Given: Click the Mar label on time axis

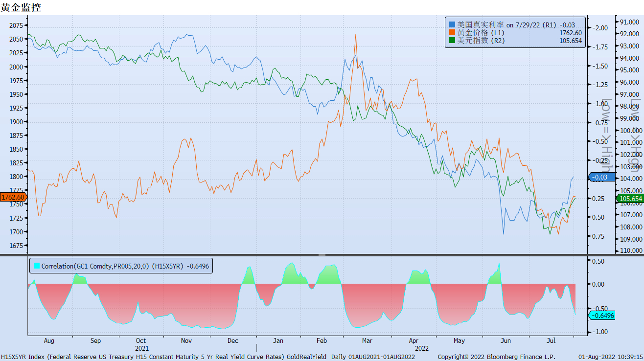Looking at the screenshot, I should (367, 340).
